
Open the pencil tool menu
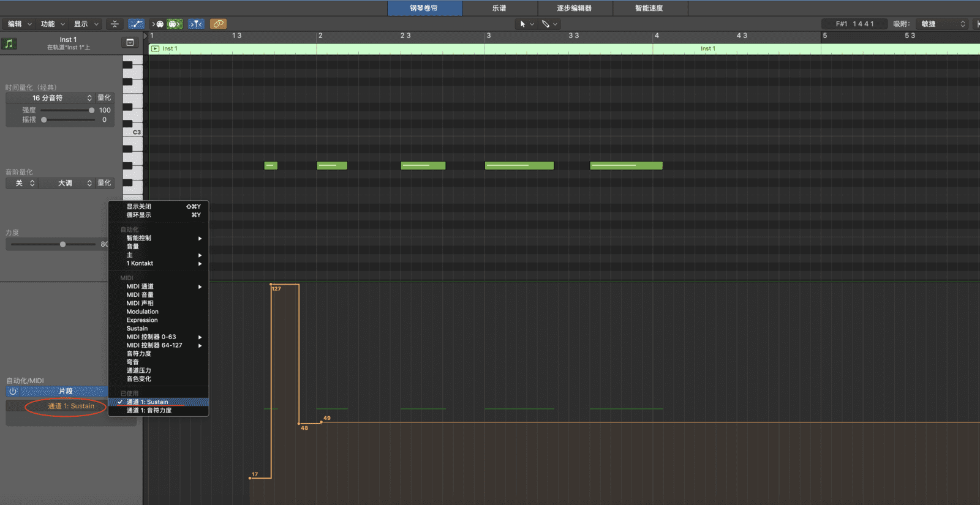coord(549,24)
